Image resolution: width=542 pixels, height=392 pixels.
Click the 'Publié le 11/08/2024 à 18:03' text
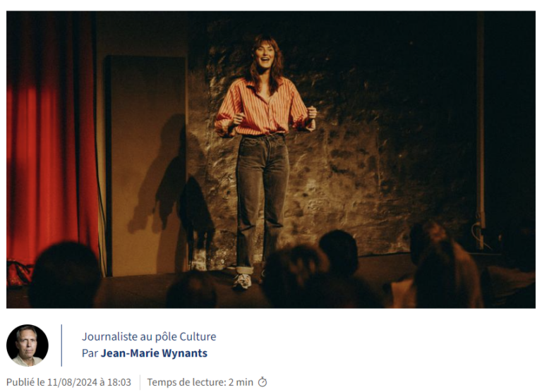tap(68, 382)
